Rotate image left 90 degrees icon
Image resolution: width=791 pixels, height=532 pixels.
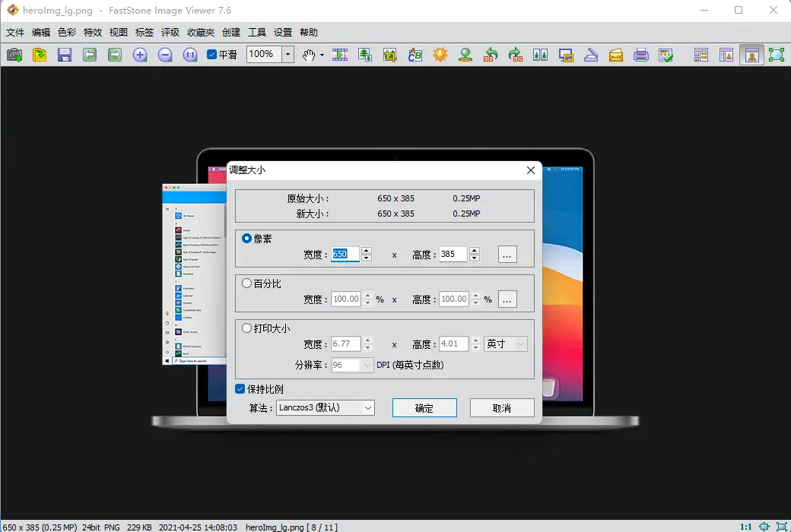click(x=491, y=55)
